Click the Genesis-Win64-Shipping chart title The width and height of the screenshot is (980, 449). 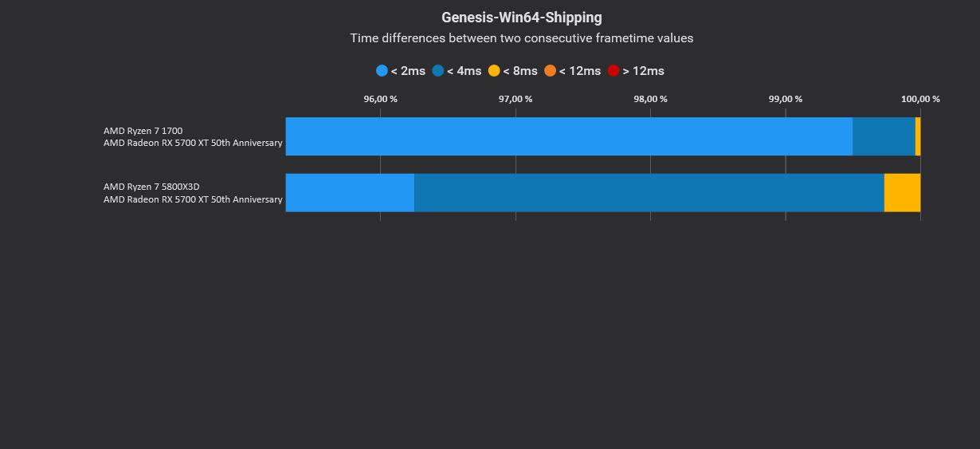coord(522,17)
